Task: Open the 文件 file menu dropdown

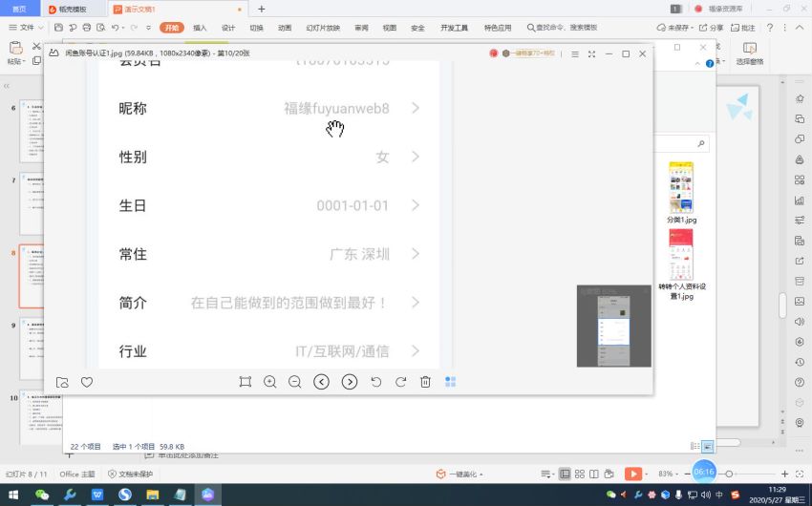Action: tap(26, 28)
